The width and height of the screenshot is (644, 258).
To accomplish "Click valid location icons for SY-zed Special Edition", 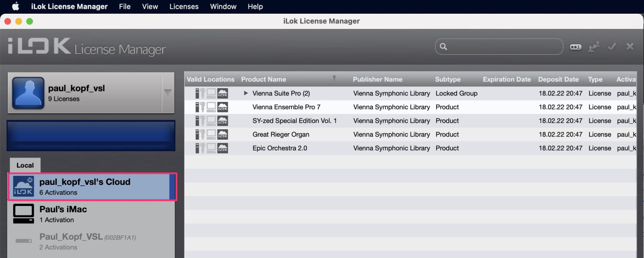I will [211, 121].
